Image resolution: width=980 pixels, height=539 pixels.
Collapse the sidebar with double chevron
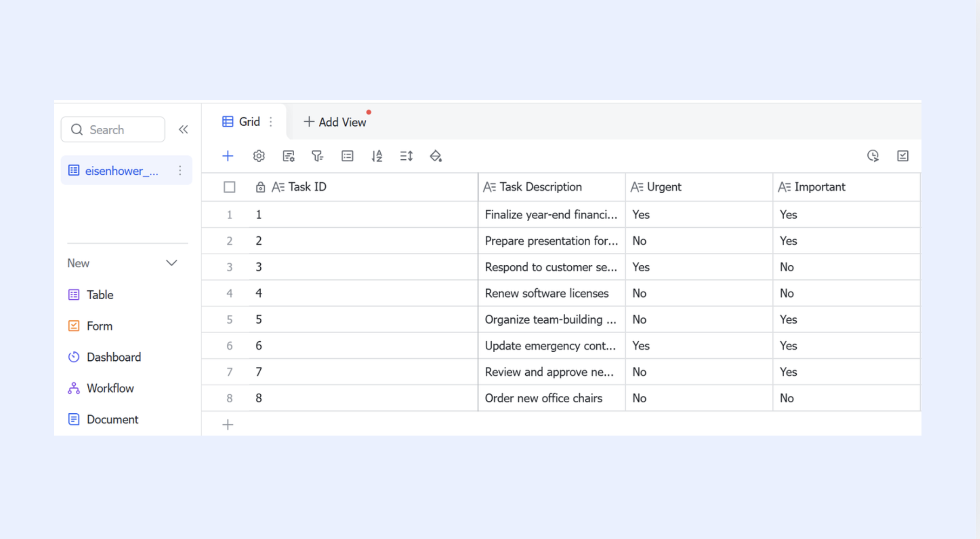coord(183,130)
